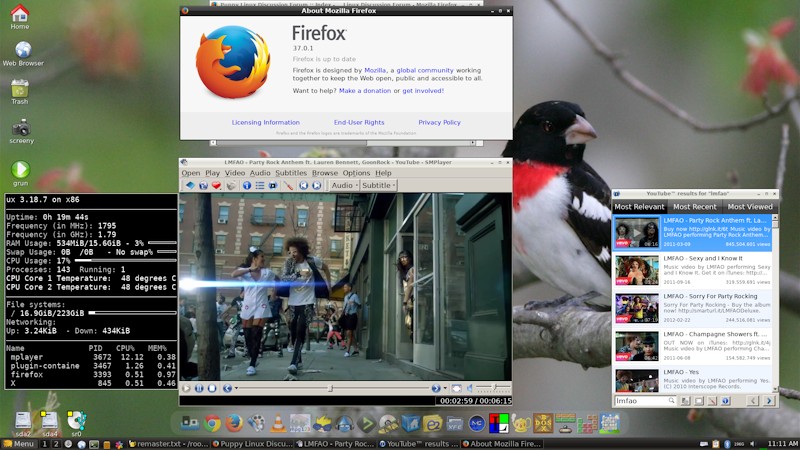This screenshot has height=450, width=800.
Task: Open the sr0 optical drive icon
Action: pyautogui.click(x=76, y=424)
